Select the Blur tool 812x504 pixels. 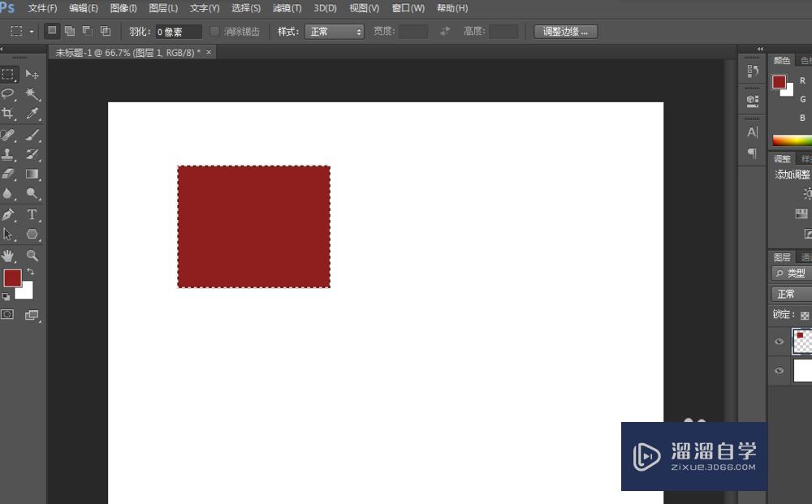tap(8, 193)
